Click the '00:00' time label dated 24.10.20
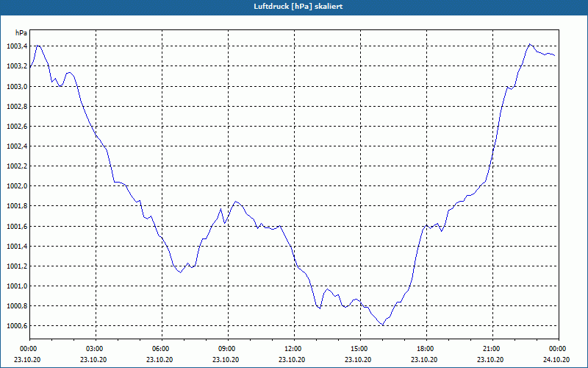This screenshot has width=588, height=368. pos(556,349)
